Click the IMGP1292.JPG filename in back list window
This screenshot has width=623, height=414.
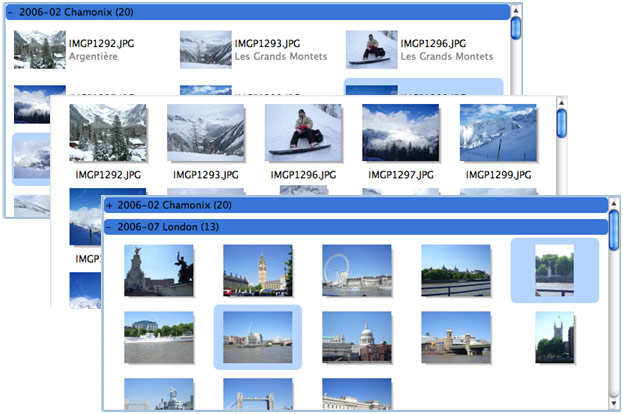click(101, 43)
